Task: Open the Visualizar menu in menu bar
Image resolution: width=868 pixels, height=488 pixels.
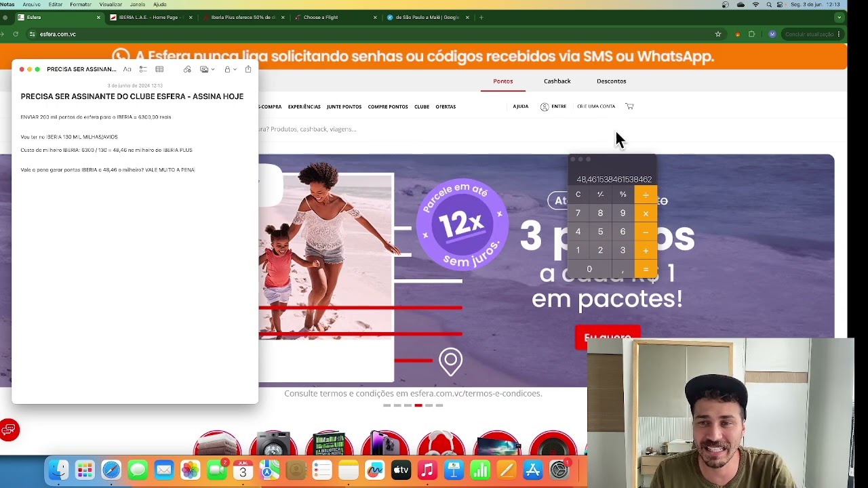Action: pos(111,4)
